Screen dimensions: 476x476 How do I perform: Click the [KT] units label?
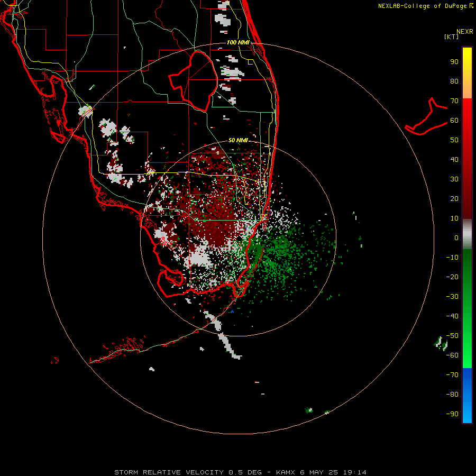452,36
